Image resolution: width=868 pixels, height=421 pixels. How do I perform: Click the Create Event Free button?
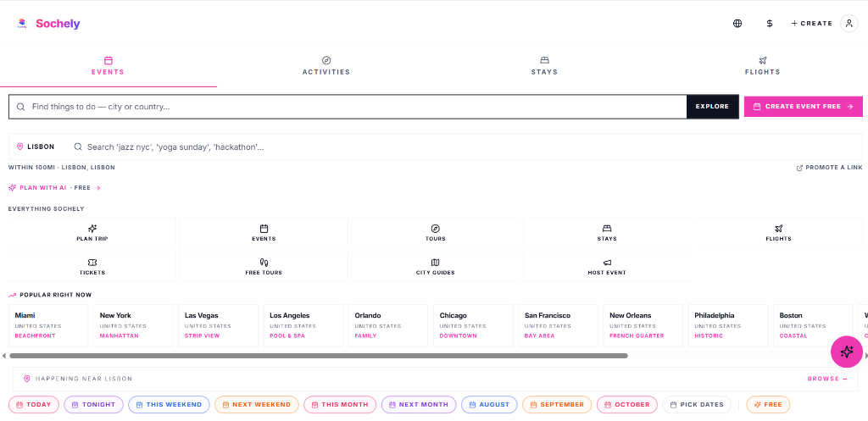804,106
